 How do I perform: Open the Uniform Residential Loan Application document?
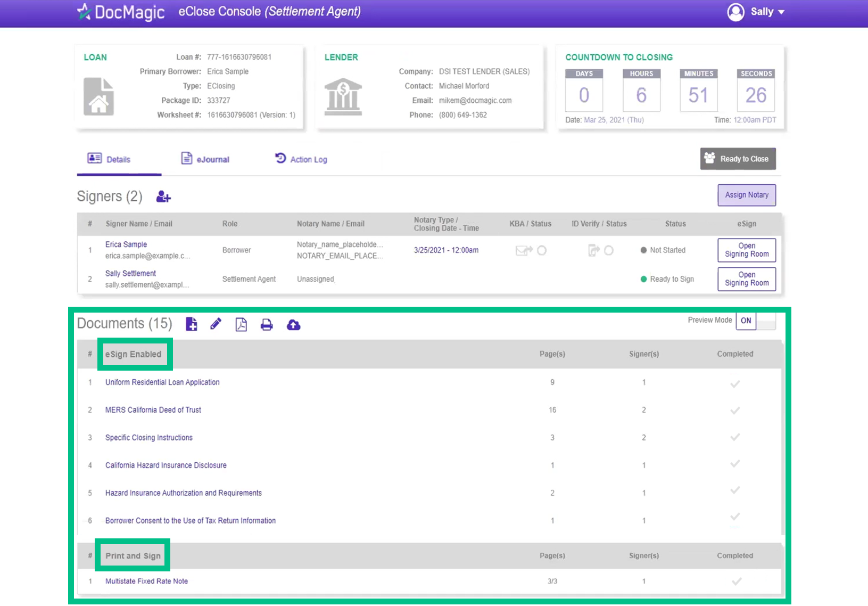(162, 382)
